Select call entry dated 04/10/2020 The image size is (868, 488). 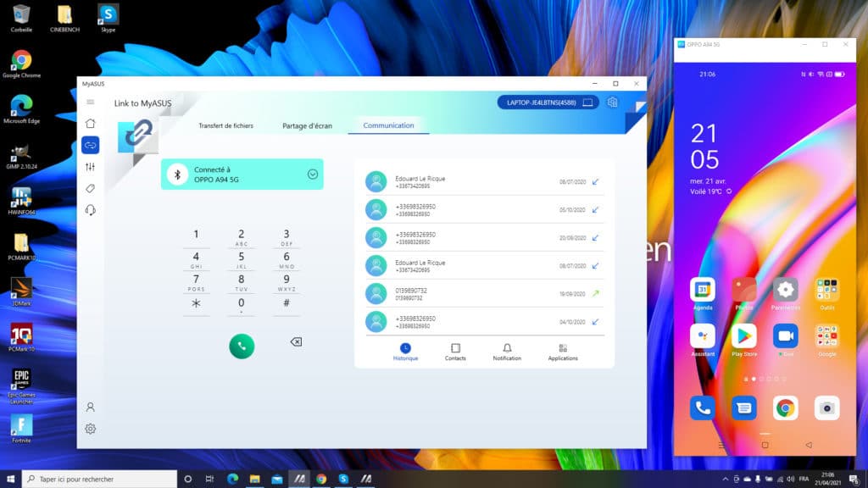pos(484,322)
